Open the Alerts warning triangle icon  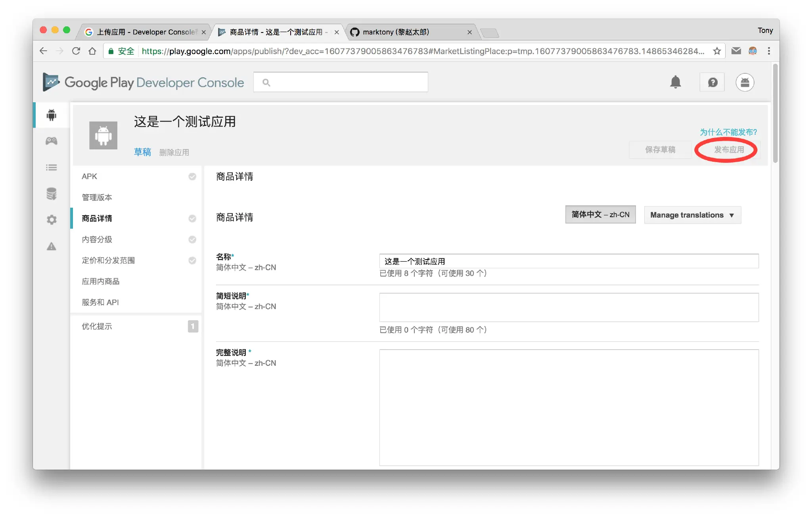(x=52, y=247)
